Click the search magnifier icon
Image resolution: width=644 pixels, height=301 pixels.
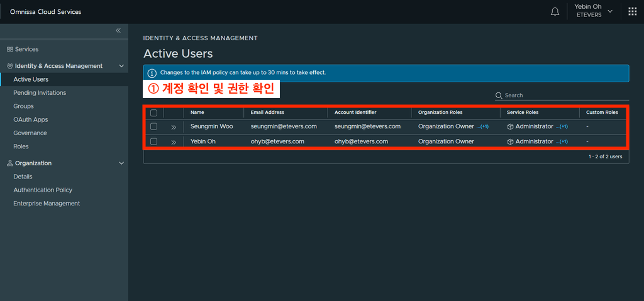click(499, 96)
